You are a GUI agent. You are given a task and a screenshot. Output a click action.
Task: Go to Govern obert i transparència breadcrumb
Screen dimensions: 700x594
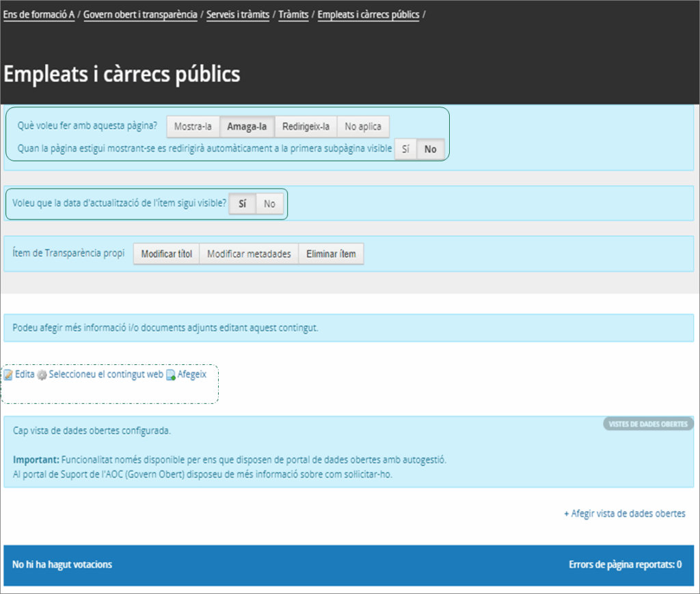(140, 14)
